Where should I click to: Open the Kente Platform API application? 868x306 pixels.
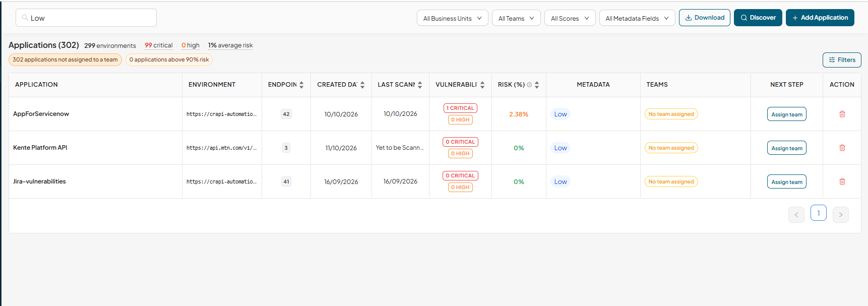click(x=40, y=148)
